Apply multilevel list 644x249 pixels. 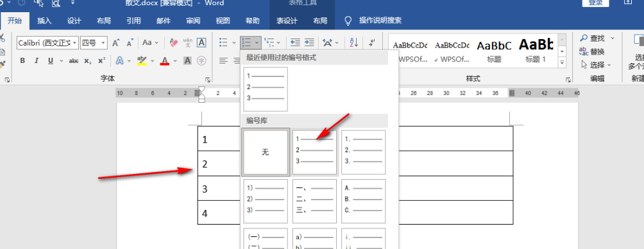[269, 42]
